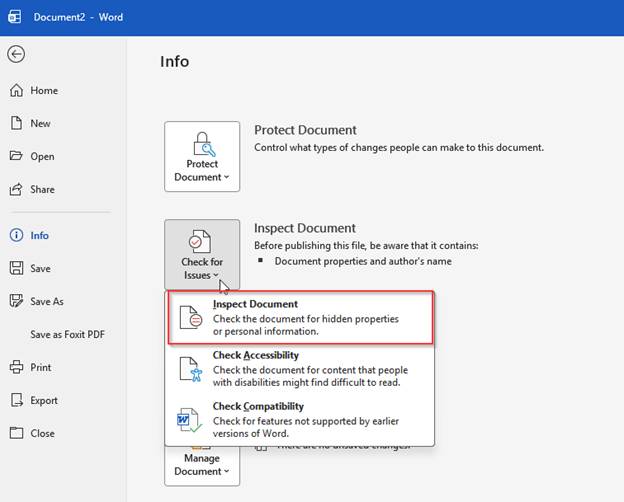This screenshot has height=502, width=624.
Task: Open the Home page in sidebar
Action: pyautogui.click(x=44, y=90)
